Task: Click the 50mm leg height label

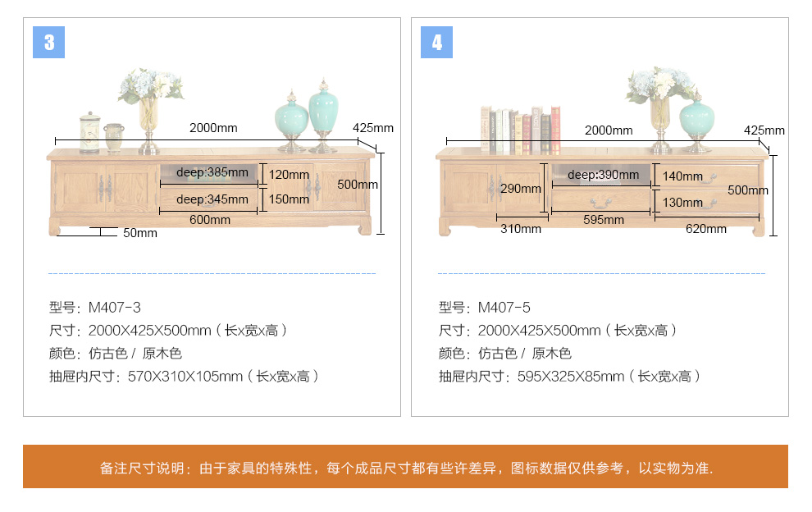Action: point(139,233)
